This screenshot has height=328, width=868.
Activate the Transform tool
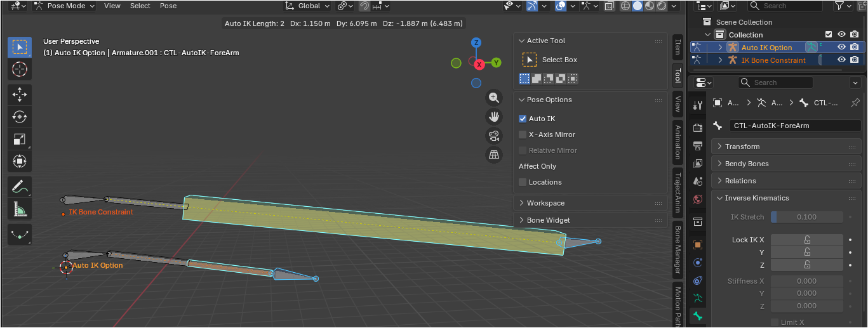coord(20,161)
